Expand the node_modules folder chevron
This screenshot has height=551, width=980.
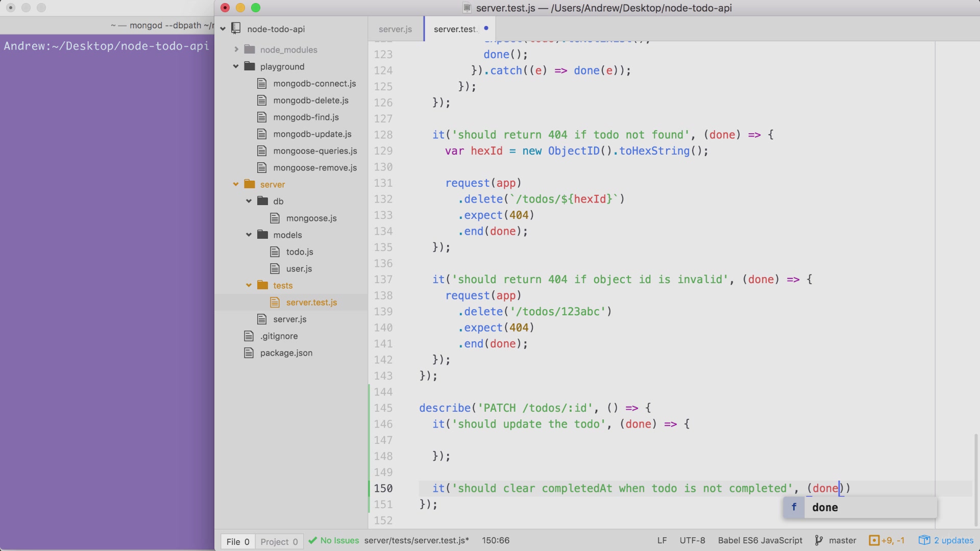(236, 49)
